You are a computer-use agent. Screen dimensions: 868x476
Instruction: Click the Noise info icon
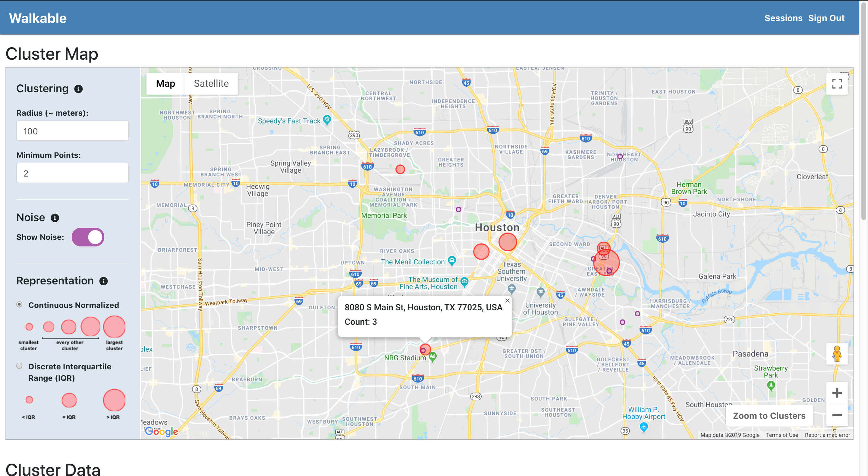tap(55, 218)
